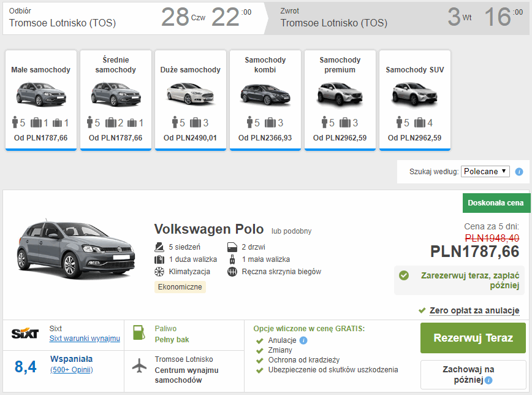Click the manual gearbox icon
532x395 pixels.
(232, 272)
